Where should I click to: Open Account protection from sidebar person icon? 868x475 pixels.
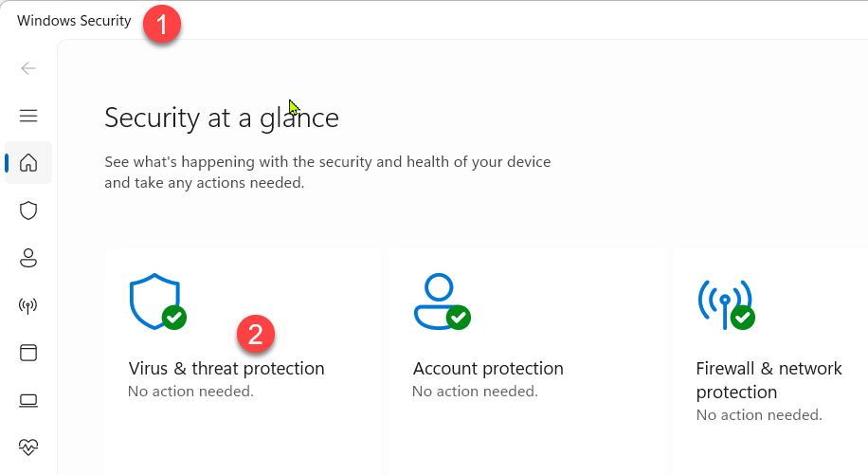(28, 258)
